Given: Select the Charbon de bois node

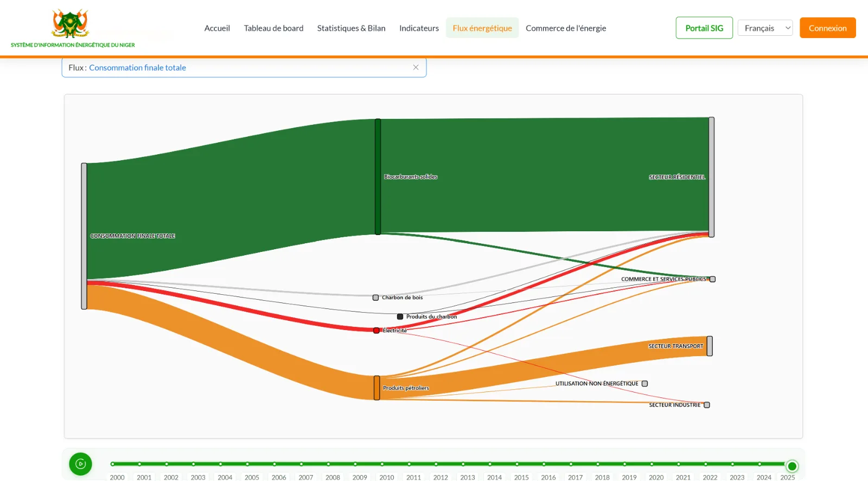Looking at the screenshot, I should click(x=375, y=298).
